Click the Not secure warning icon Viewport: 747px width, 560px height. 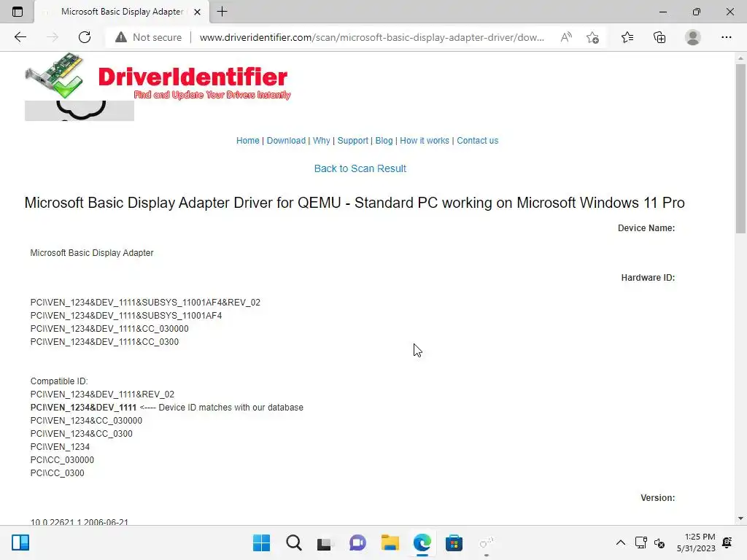(121, 37)
